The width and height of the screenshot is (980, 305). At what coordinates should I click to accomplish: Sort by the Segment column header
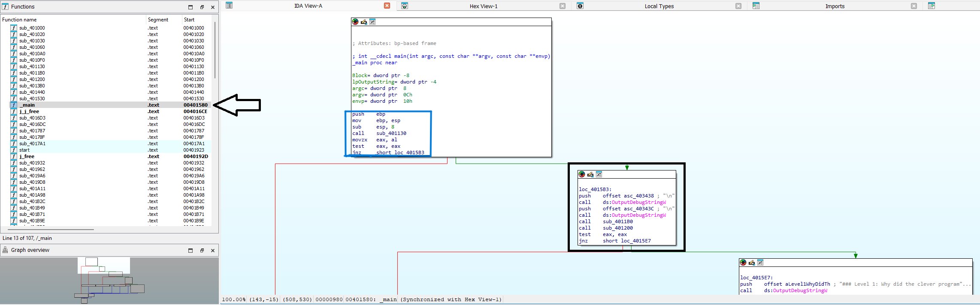point(164,20)
